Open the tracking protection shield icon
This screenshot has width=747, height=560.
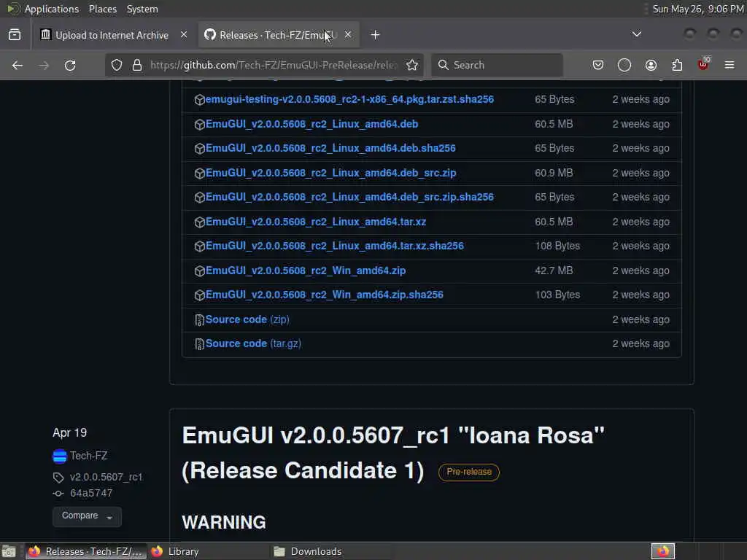tap(117, 65)
